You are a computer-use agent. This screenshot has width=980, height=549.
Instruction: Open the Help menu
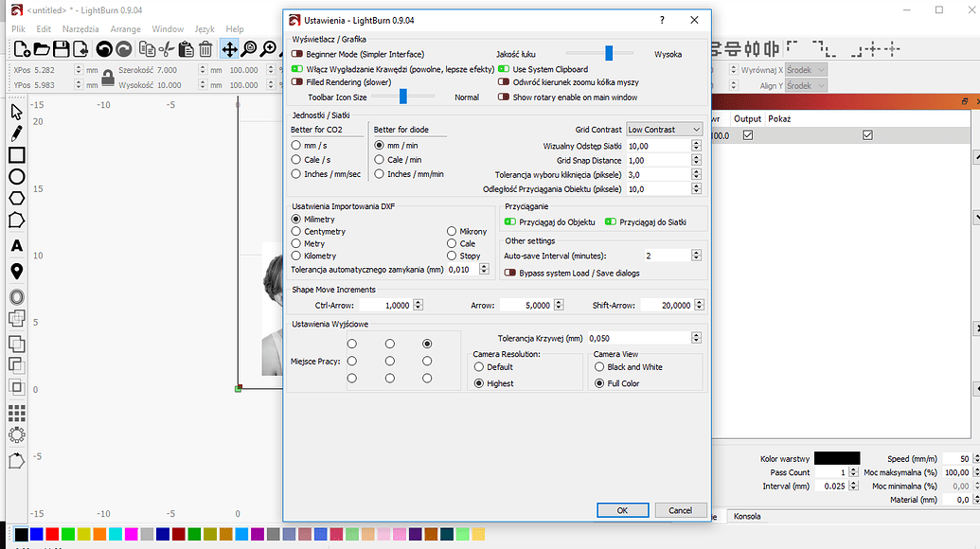[235, 28]
